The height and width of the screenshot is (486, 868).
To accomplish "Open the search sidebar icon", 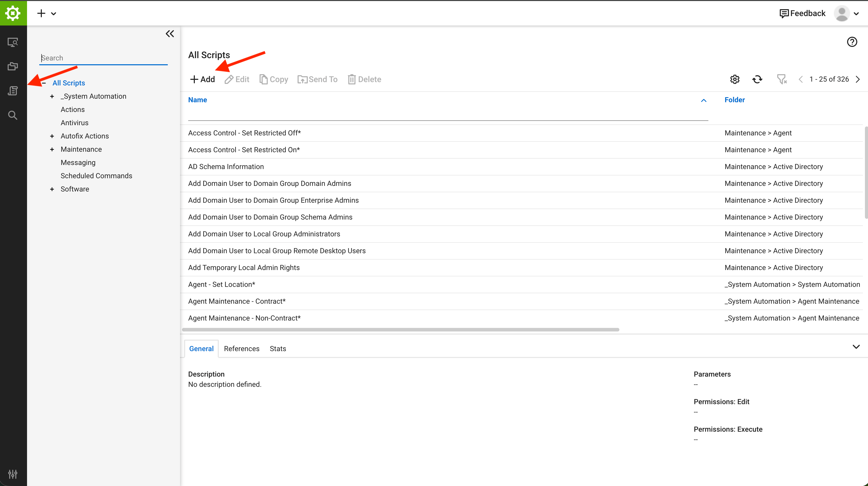I will pyautogui.click(x=13, y=115).
